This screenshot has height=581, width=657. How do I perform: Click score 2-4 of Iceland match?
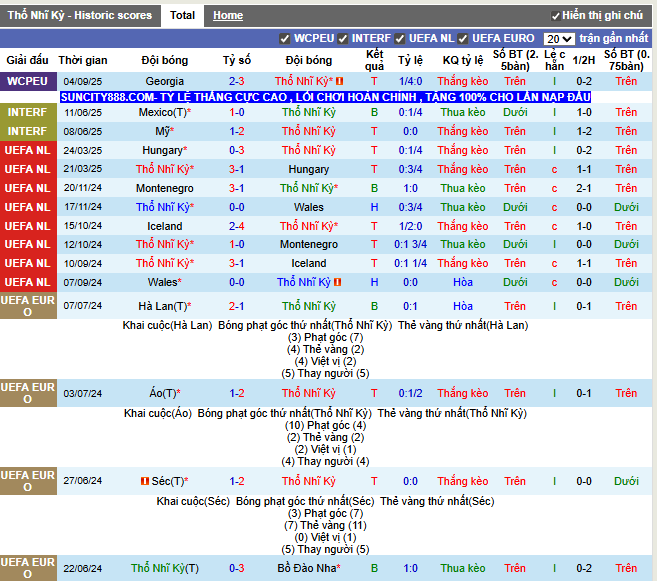click(237, 226)
